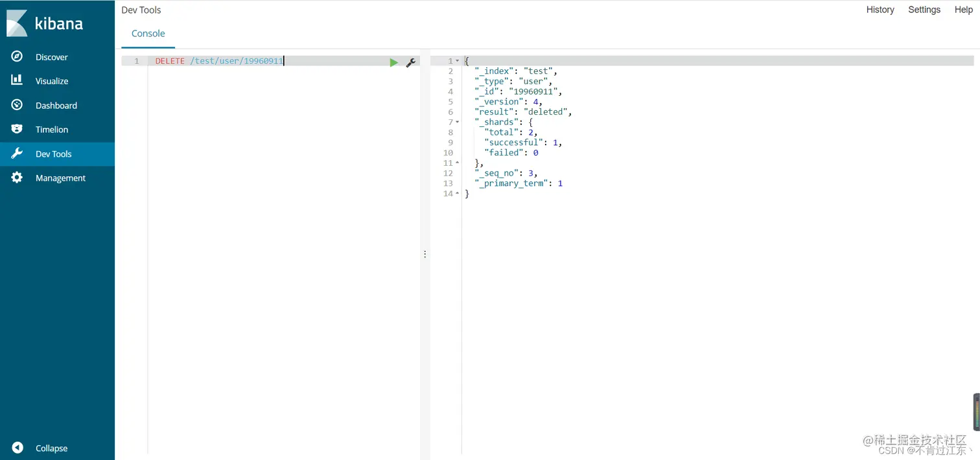Switch to Console tab
980x460 pixels.
coord(148,34)
